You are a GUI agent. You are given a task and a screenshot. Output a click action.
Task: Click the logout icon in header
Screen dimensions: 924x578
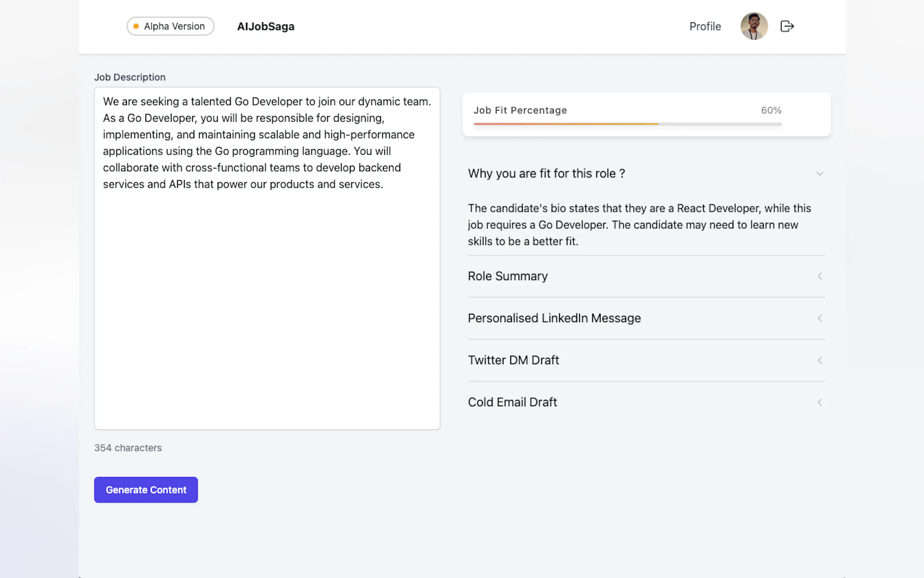pyautogui.click(x=787, y=26)
